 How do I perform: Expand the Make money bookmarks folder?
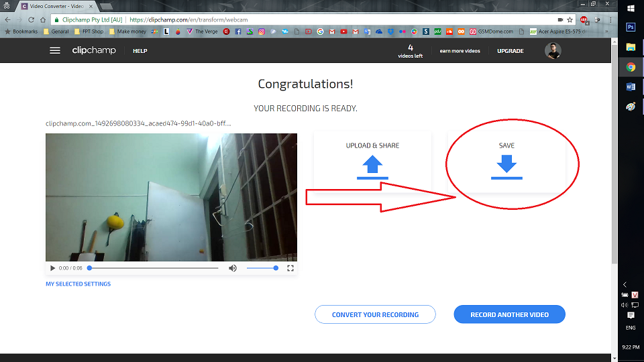pyautogui.click(x=127, y=32)
